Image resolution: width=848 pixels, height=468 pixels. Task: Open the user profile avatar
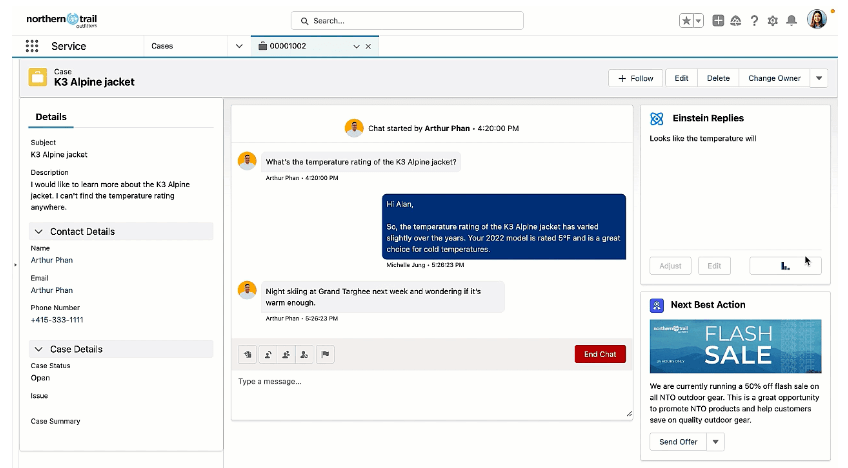coord(817,20)
